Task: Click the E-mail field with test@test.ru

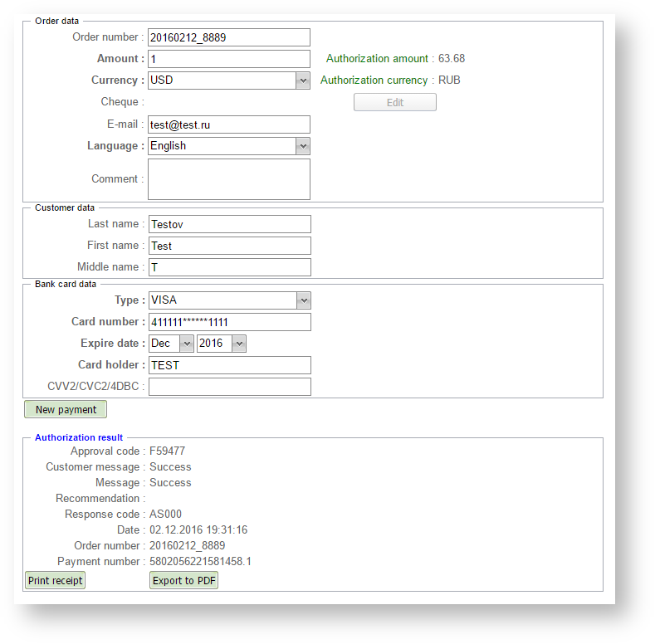Action: 229,124
